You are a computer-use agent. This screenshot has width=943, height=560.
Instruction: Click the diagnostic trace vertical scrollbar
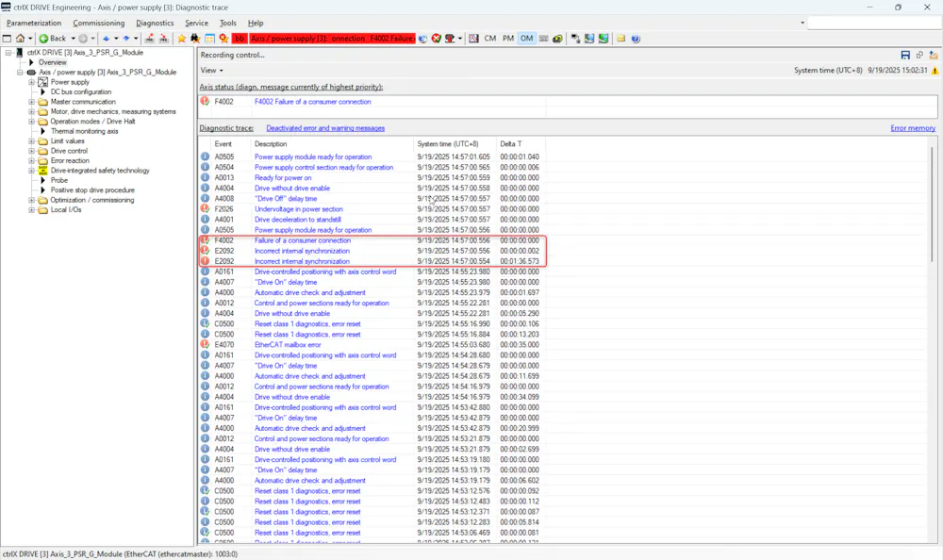pos(933,205)
